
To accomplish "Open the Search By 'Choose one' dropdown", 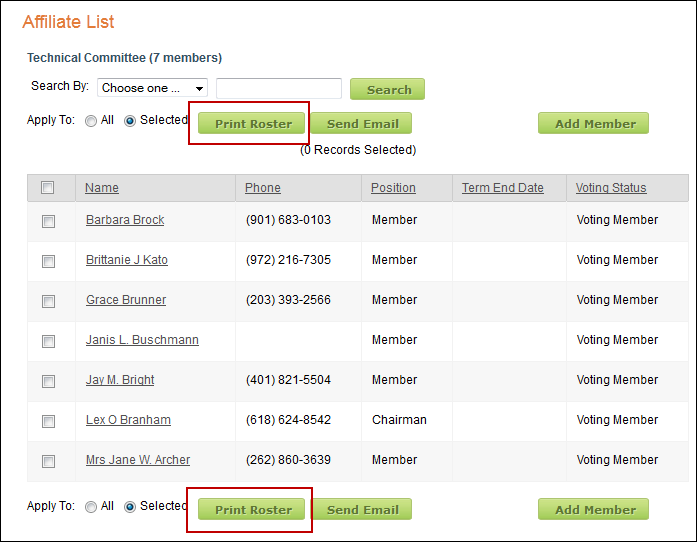I will click(152, 88).
